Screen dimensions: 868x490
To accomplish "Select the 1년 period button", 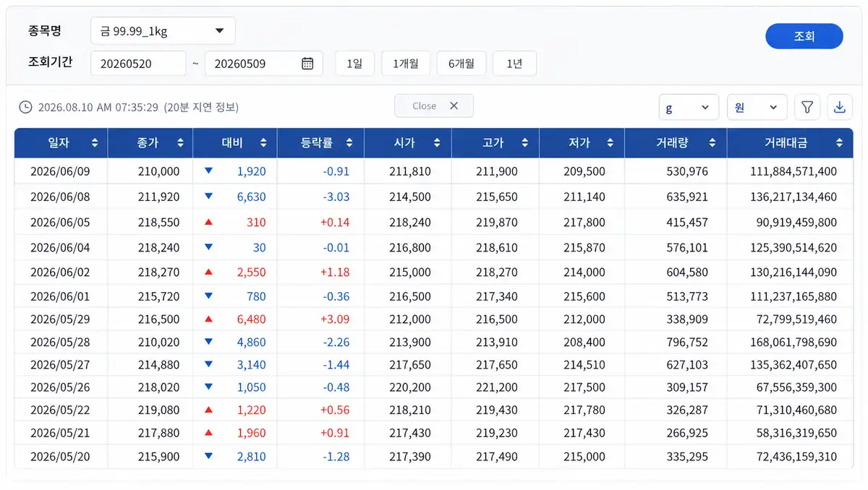I will (x=514, y=64).
